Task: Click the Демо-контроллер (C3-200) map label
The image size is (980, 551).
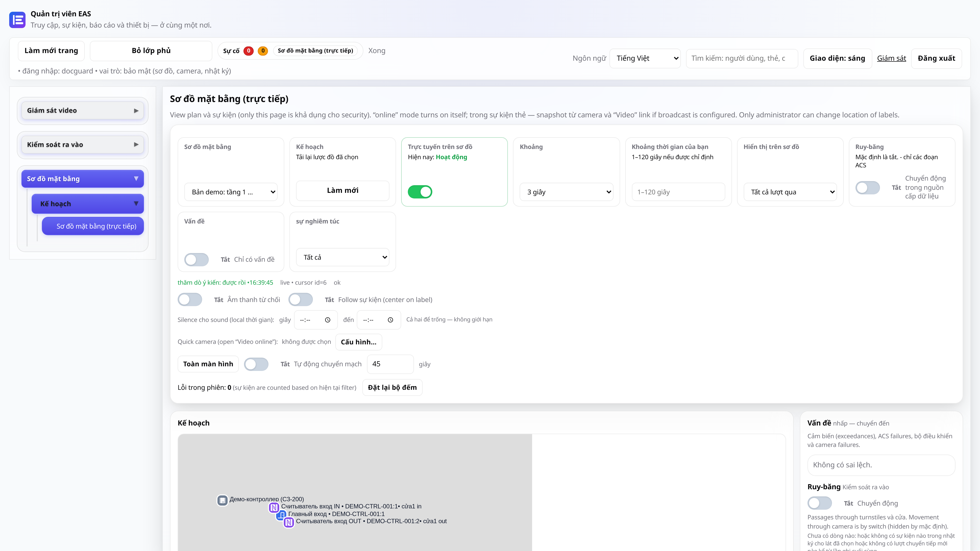Action: coord(267,499)
